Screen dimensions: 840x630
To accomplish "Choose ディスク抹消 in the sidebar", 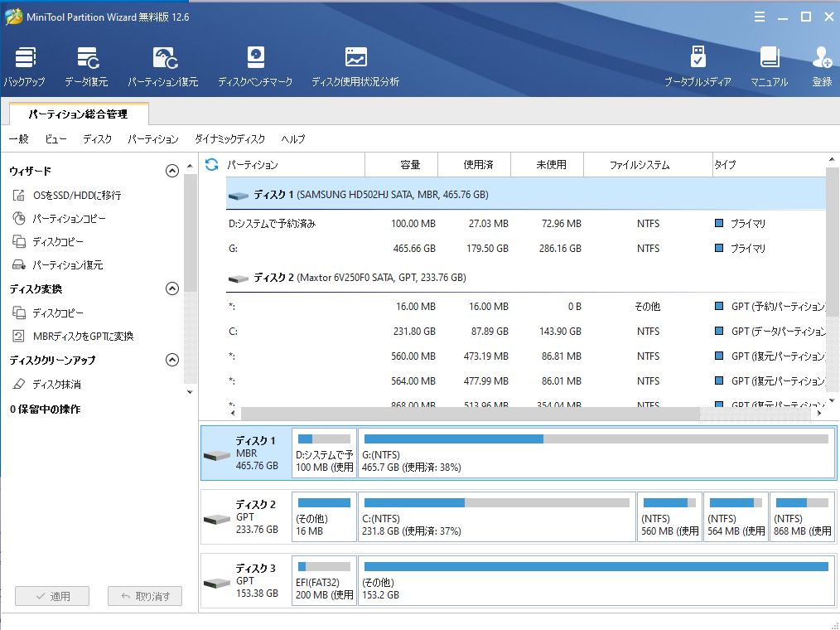I will point(46,384).
